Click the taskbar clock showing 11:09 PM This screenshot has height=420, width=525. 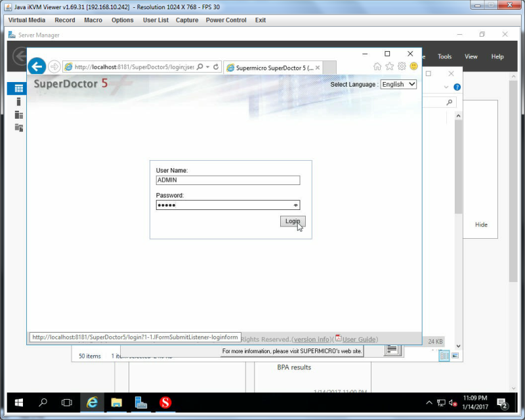475,402
